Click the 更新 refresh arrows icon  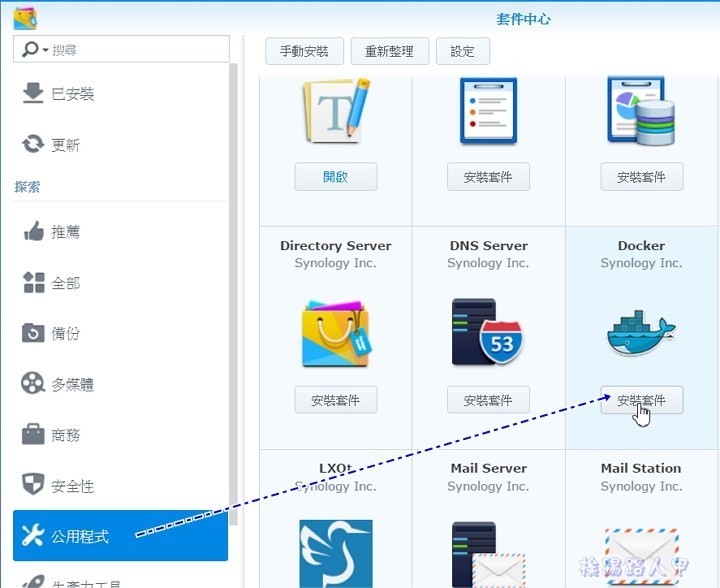pyautogui.click(x=33, y=144)
